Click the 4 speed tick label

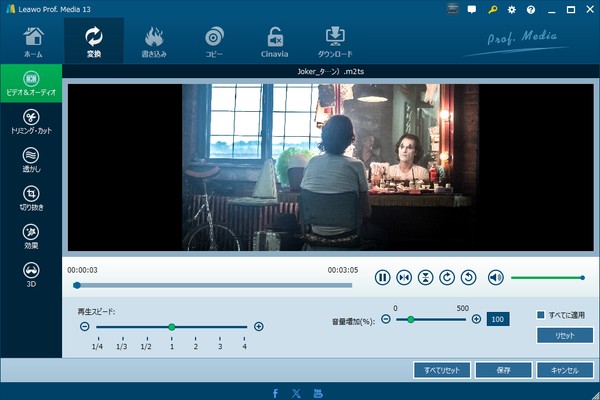(x=245, y=346)
